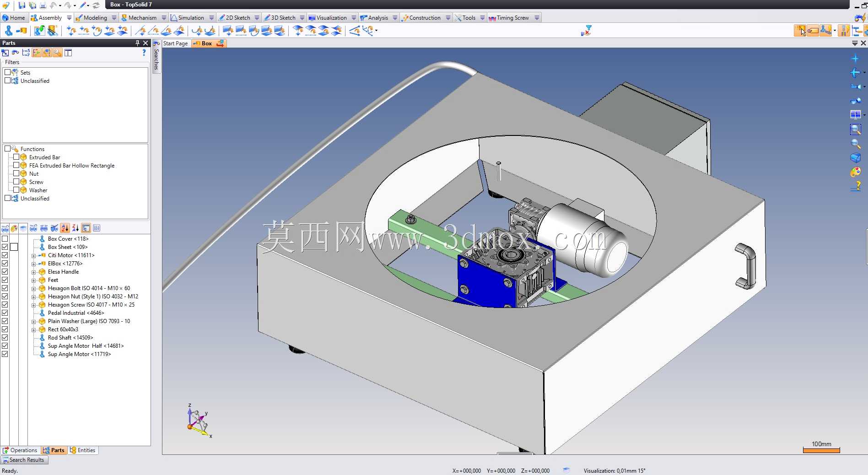Image resolution: width=868 pixels, height=475 pixels.
Task: Click the Visualization tolerance status bar entry
Action: tap(614, 470)
